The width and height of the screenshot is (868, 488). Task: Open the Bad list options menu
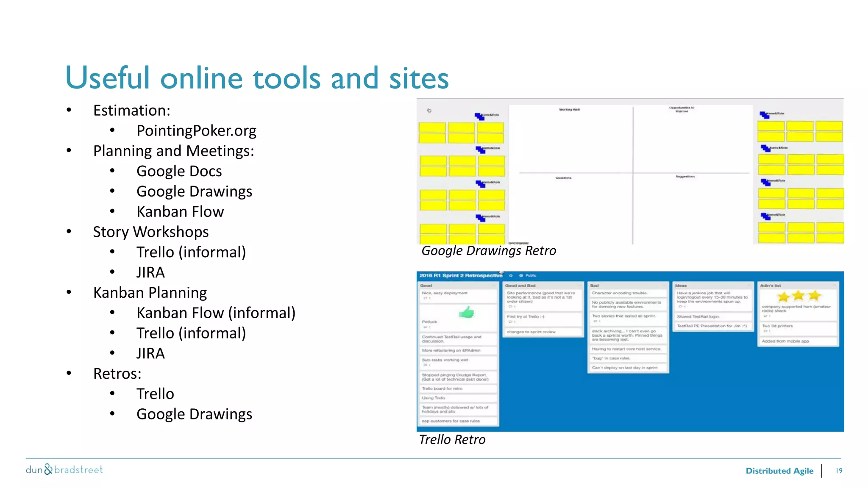(x=664, y=286)
